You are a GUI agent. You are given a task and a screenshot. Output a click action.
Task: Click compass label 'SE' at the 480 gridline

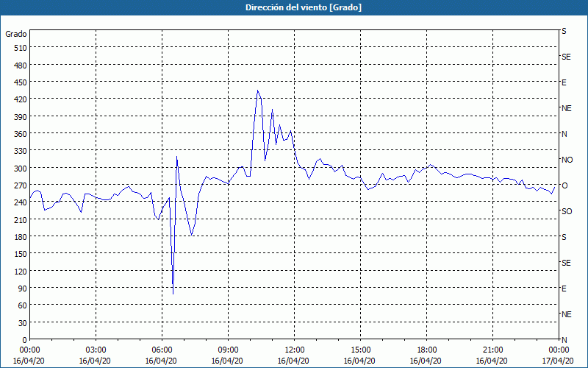[566, 57]
